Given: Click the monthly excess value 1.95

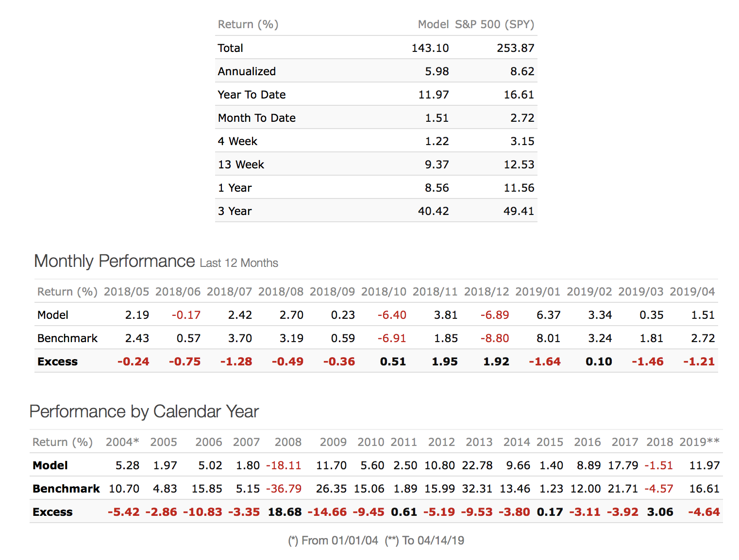Looking at the screenshot, I should pos(444,362).
